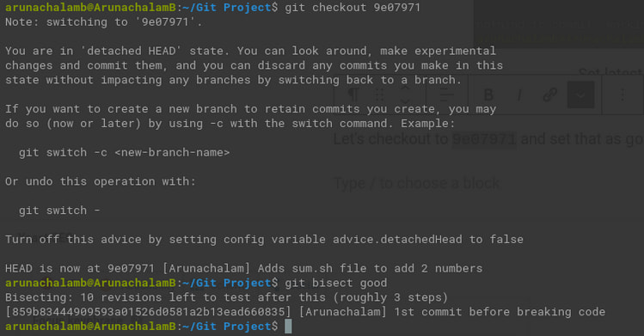Click the text '1st commit before breaking code'

coord(500,312)
